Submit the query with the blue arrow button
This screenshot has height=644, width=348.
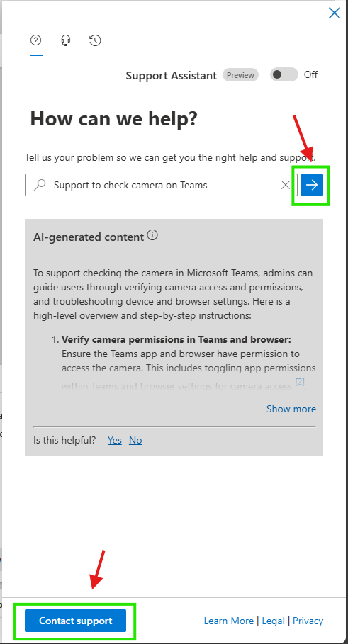[312, 185]
